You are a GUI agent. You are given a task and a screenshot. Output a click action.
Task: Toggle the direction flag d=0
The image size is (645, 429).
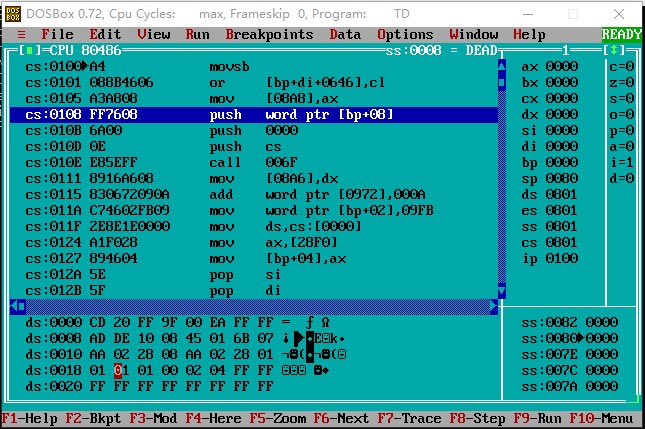(622, 179)
